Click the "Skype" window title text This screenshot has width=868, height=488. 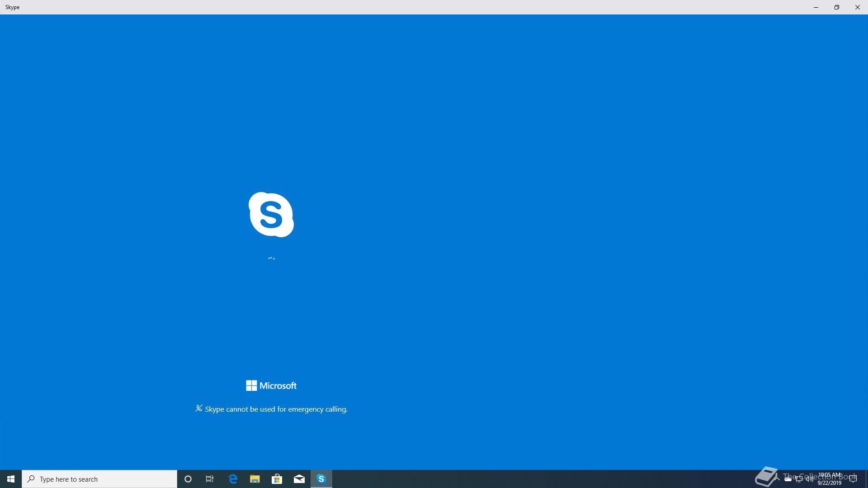[x=12, y=7]
